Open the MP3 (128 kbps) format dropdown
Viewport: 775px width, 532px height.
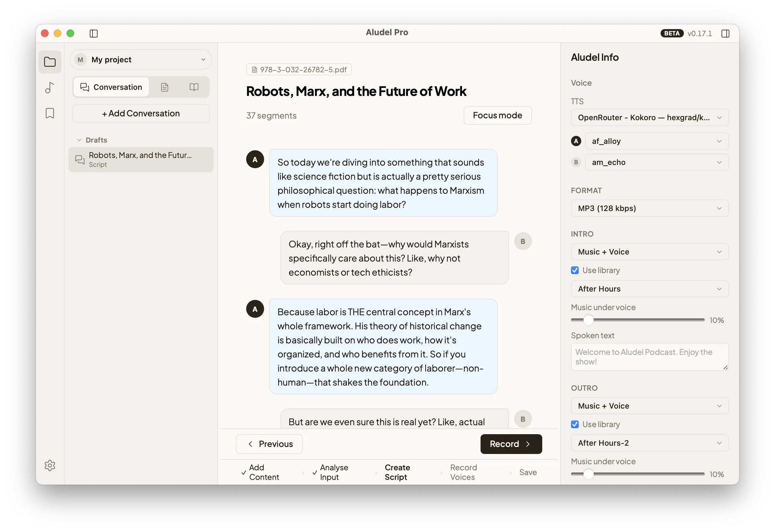(649, 208)
